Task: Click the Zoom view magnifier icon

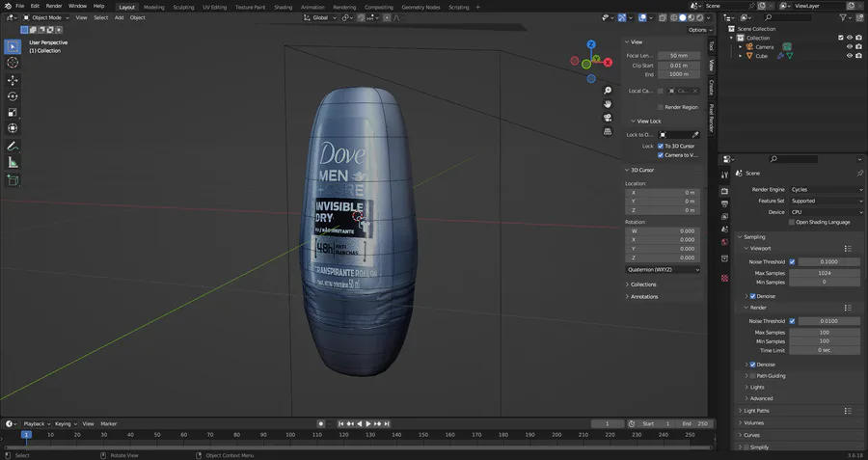Action: (608, 91)
